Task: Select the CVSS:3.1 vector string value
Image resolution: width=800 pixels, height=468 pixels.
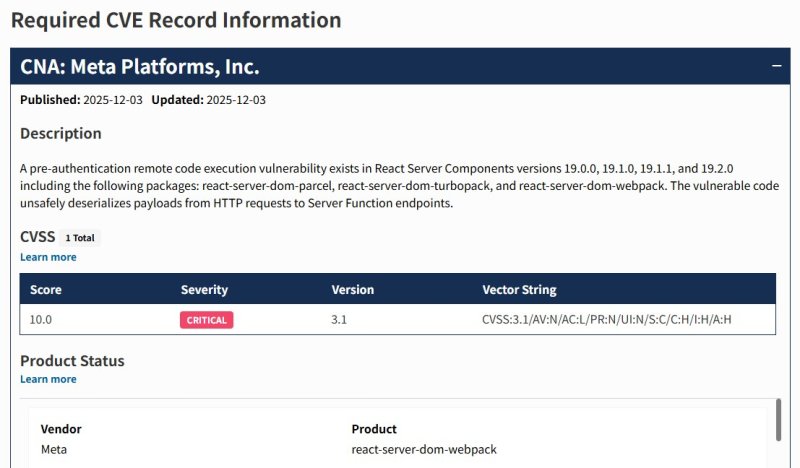Action: point(614,320)
